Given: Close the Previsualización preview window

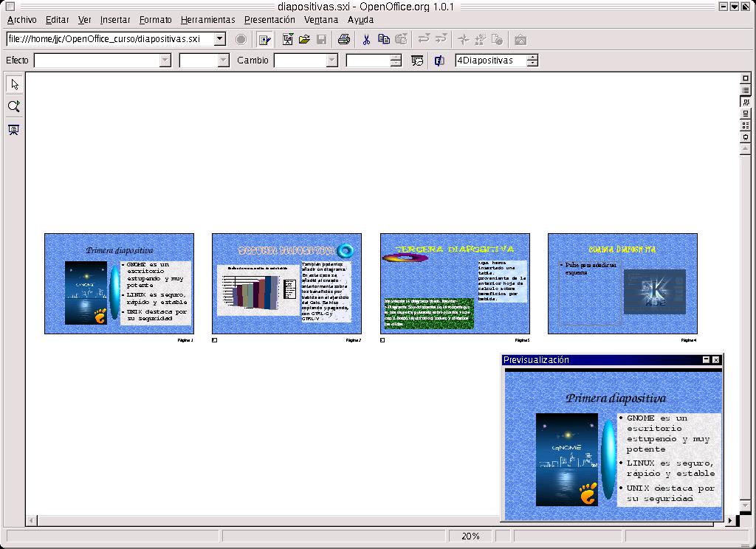Looking at the screenshot, I should click(715, 360).
